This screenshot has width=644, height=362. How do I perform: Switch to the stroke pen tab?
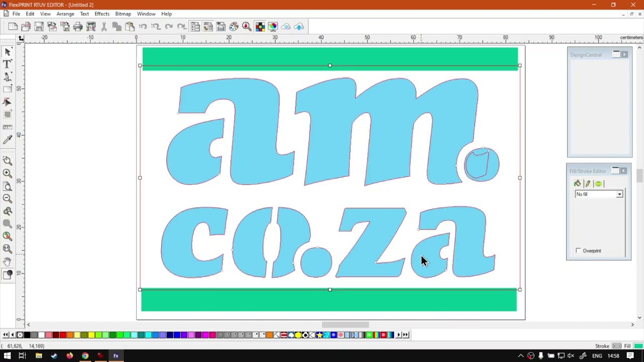click(x=588, y=184)
